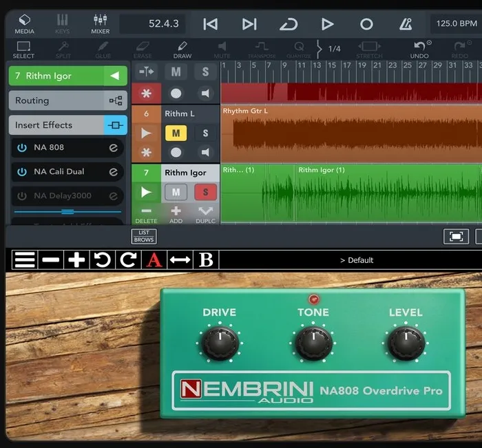Select plugin preset A
This screenshot has height=448, width=482.
click(x=154, y=259)
